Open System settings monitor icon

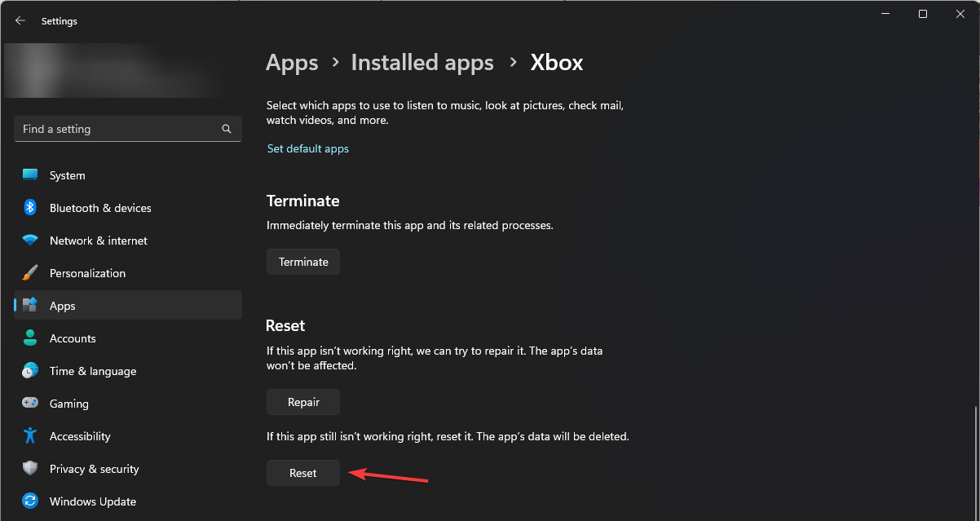(30, 175)
